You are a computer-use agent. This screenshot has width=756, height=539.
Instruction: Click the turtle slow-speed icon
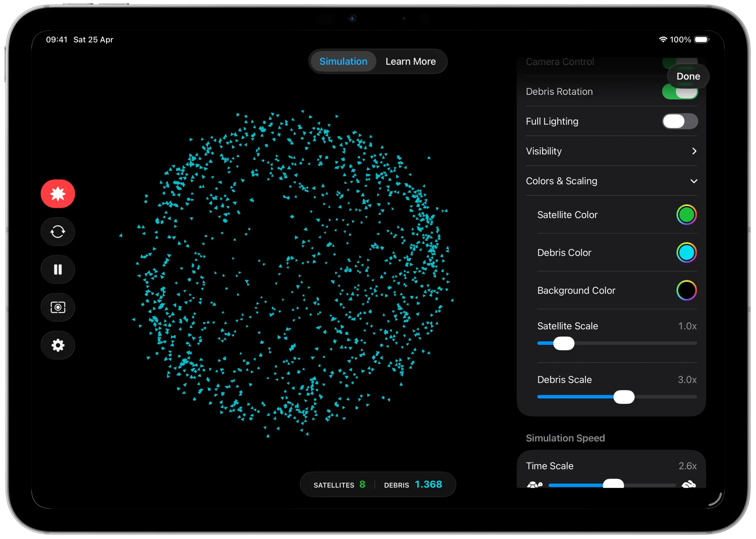click(x=534, y=485)
